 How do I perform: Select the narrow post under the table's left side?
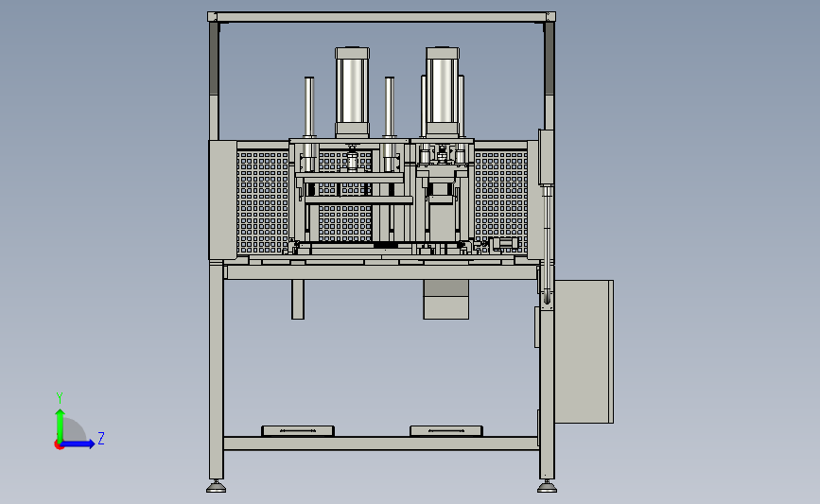click(x=298, y=299)
